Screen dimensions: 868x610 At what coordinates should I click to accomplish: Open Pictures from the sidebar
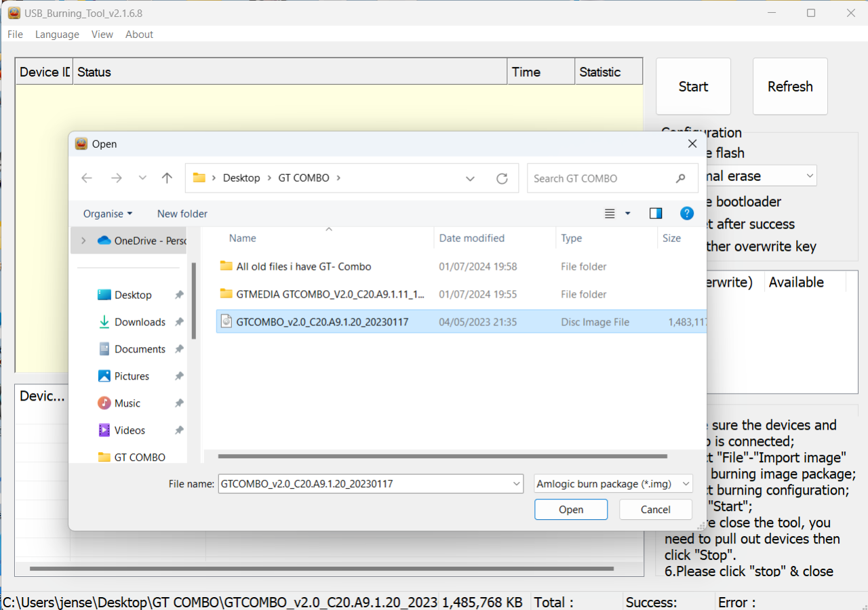(132, 376)
